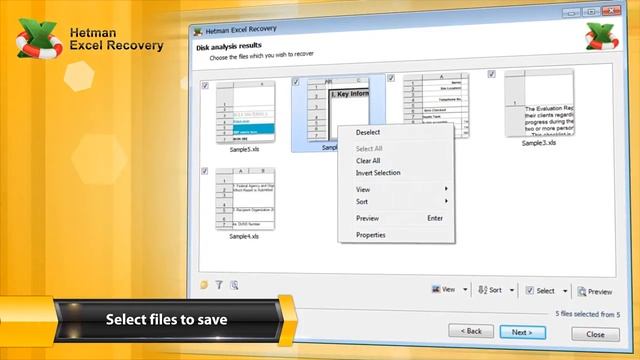Viewport: 640px width, 360px height.
Task: Click the Excel Recovery logo in dialog header
Action: click(602, 37)
